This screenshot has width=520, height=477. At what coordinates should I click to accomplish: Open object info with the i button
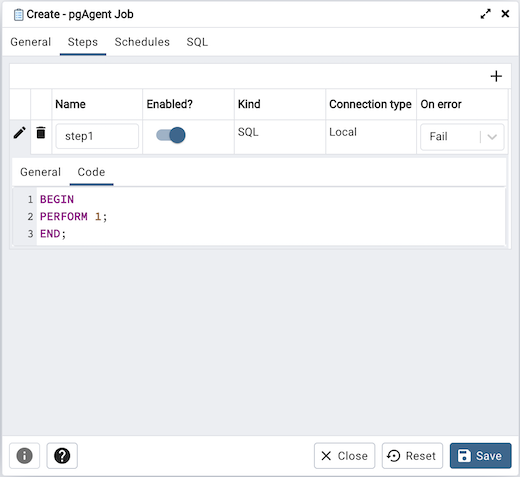click(25, 455)
